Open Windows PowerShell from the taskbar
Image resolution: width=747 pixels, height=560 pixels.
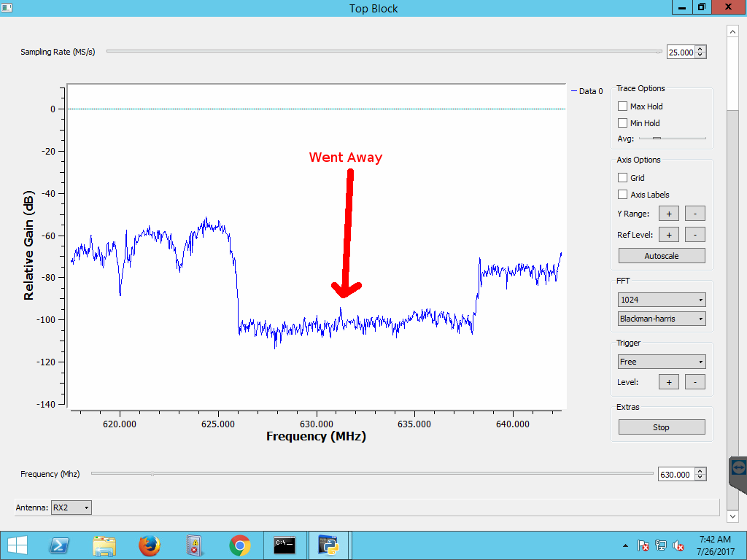60,545
